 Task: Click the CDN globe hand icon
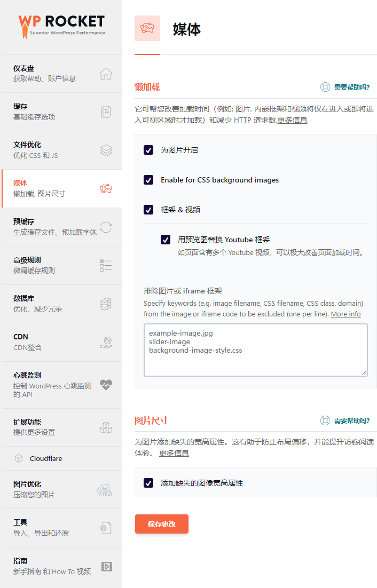point(106,343)
